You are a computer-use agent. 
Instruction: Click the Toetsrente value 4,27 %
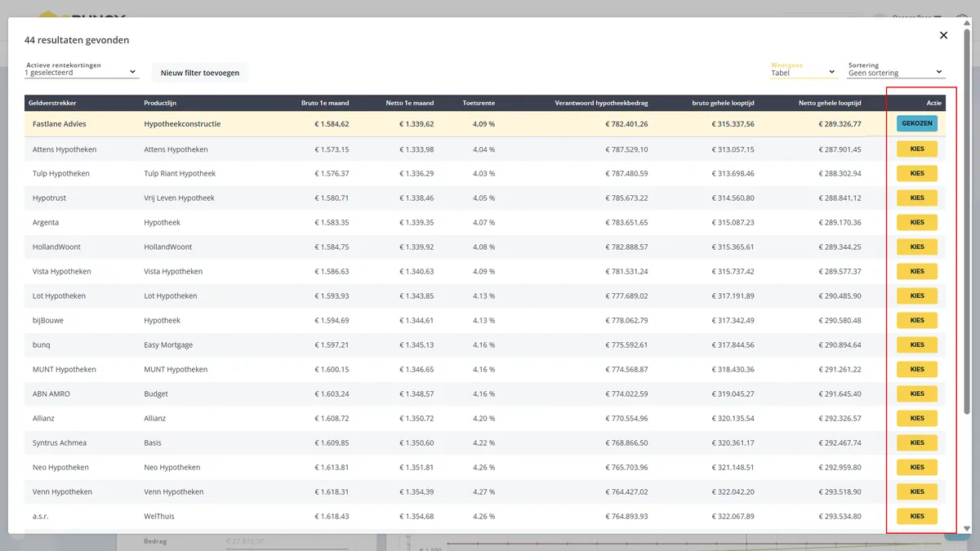click(483, 491)
